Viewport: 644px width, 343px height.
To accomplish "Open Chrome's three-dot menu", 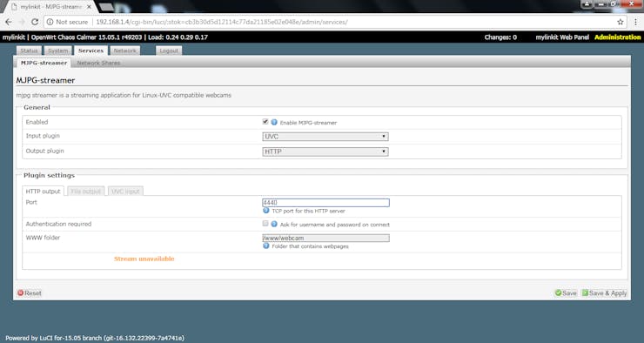I will [x=636, y=22].
